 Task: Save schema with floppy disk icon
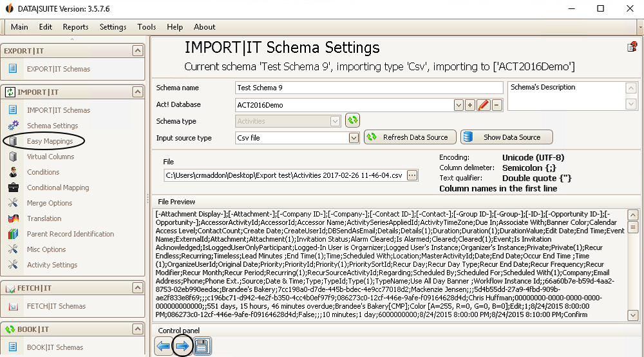click(x=202, y=346)
